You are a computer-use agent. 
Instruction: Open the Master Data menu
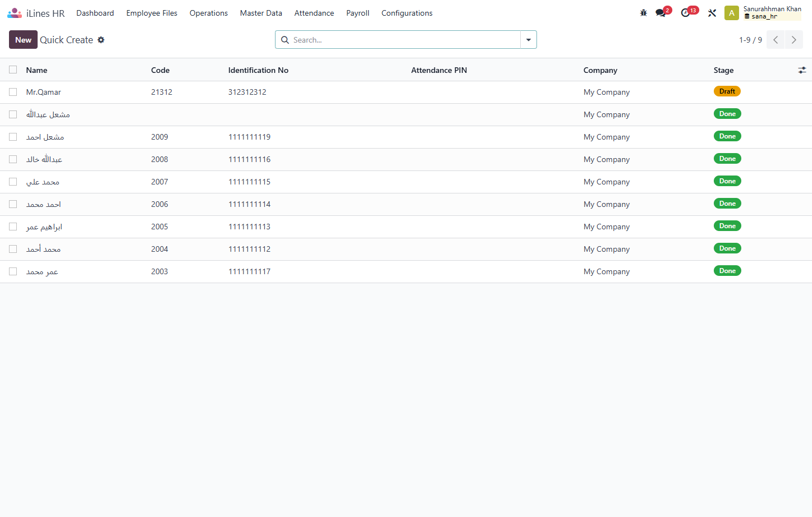(261, 13)
